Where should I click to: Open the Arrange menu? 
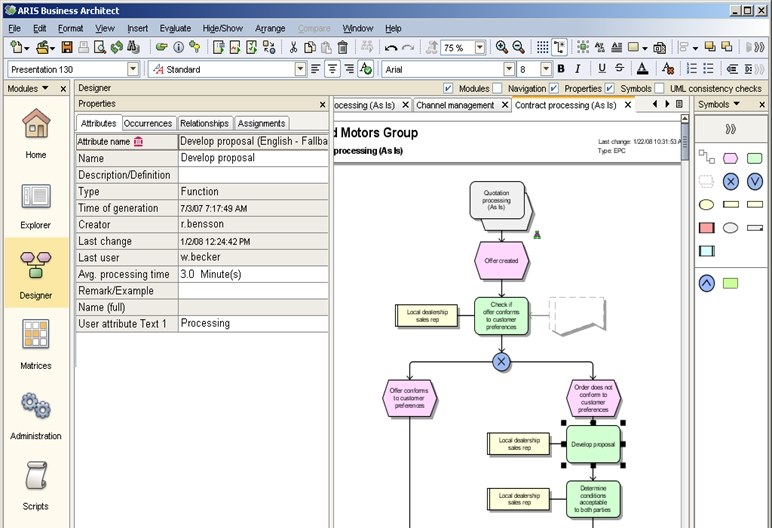270,29
